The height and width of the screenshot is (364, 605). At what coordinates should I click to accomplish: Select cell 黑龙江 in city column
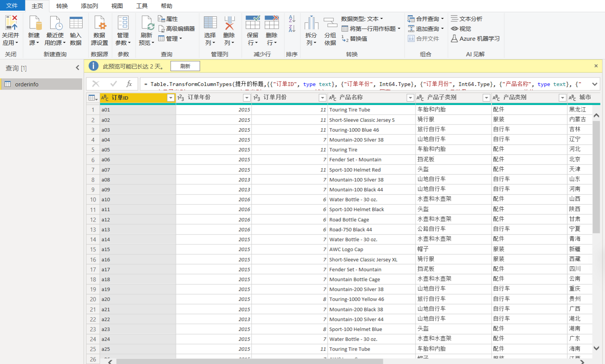point(580,110)
